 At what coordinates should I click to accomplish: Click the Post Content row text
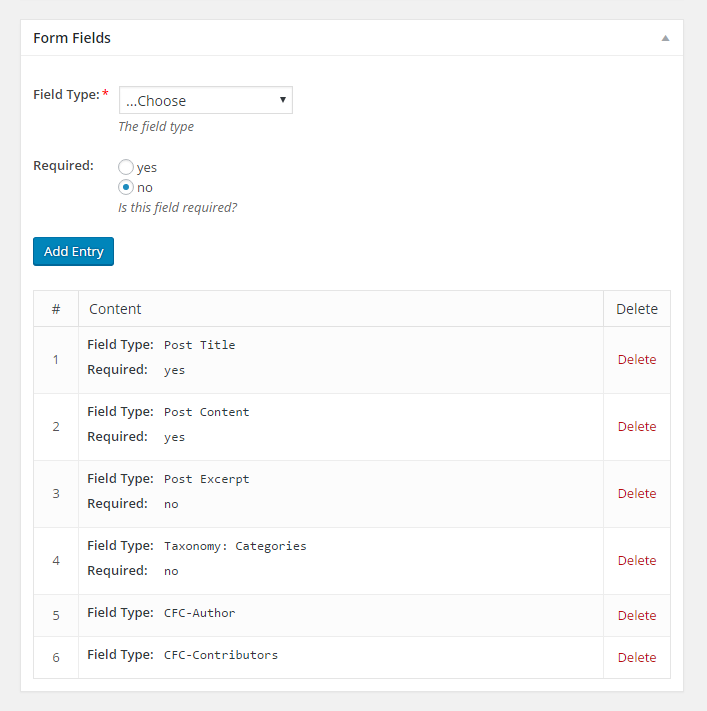[x=206, y=412]
